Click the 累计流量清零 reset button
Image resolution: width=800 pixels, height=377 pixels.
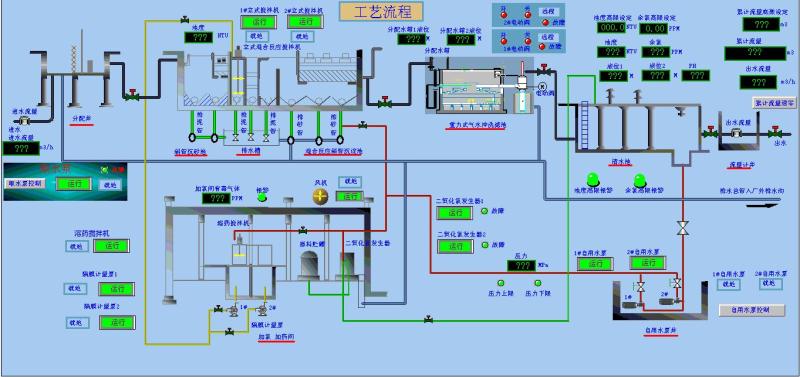pos(774,103)
